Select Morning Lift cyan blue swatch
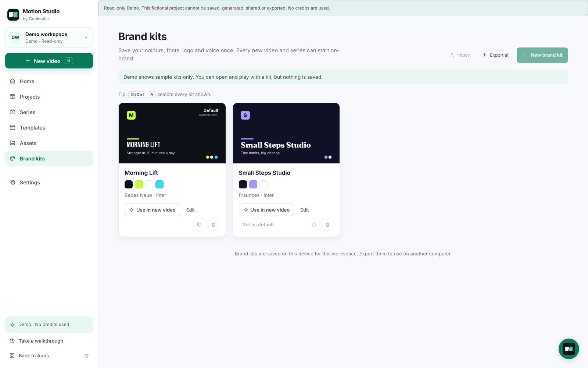 pos(159,184)
